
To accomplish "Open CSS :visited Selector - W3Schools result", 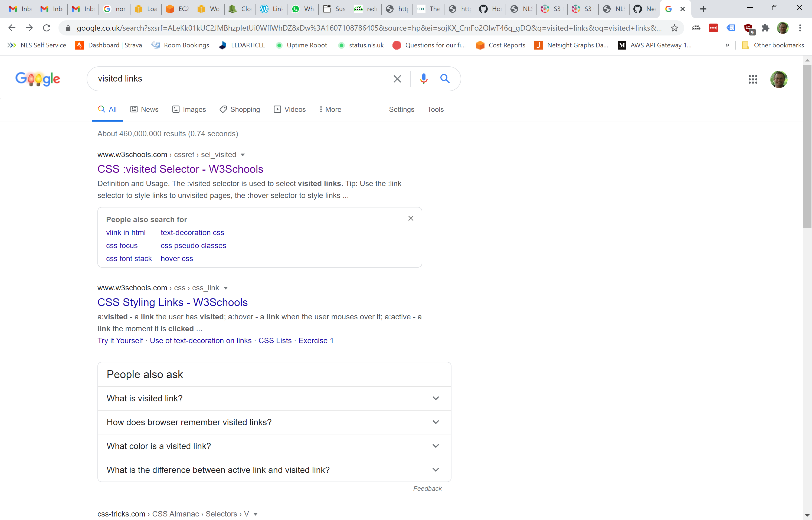I will tap(181, 169).
